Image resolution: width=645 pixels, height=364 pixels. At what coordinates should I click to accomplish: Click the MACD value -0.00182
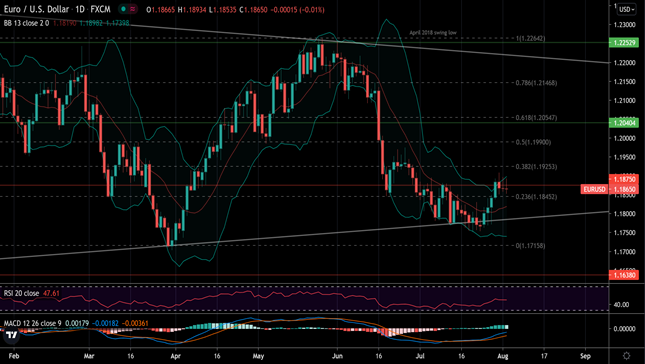105,324
